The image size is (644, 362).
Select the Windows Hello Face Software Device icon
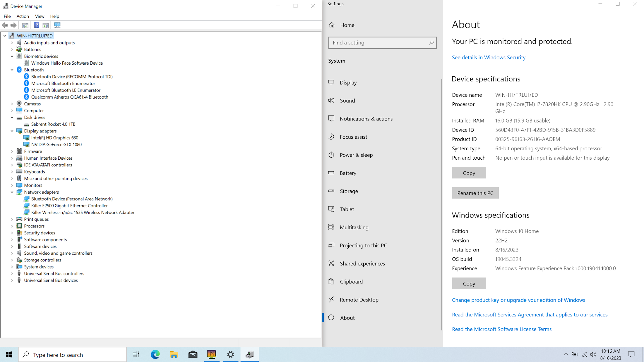coord(26,63)
